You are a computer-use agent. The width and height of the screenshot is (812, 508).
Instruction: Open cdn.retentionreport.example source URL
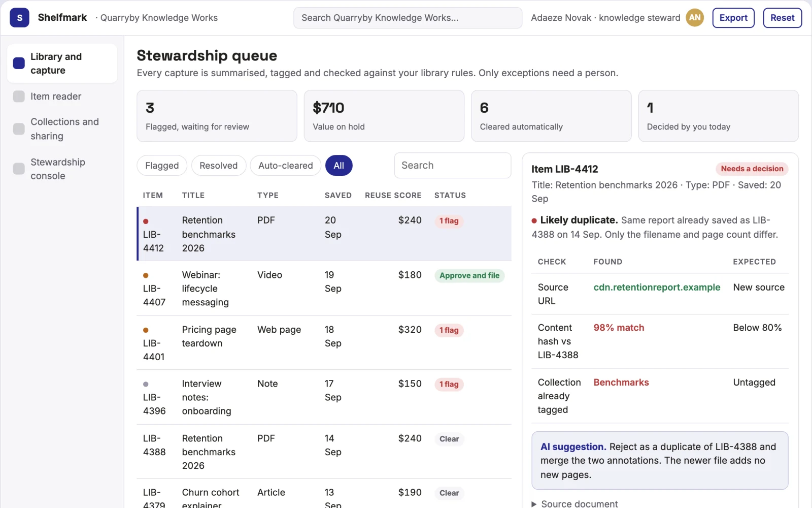pyautogui.click(x=657, y=288)
